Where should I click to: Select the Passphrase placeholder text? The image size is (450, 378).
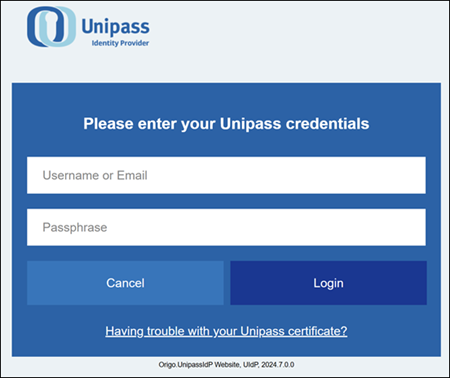[75, 227]
